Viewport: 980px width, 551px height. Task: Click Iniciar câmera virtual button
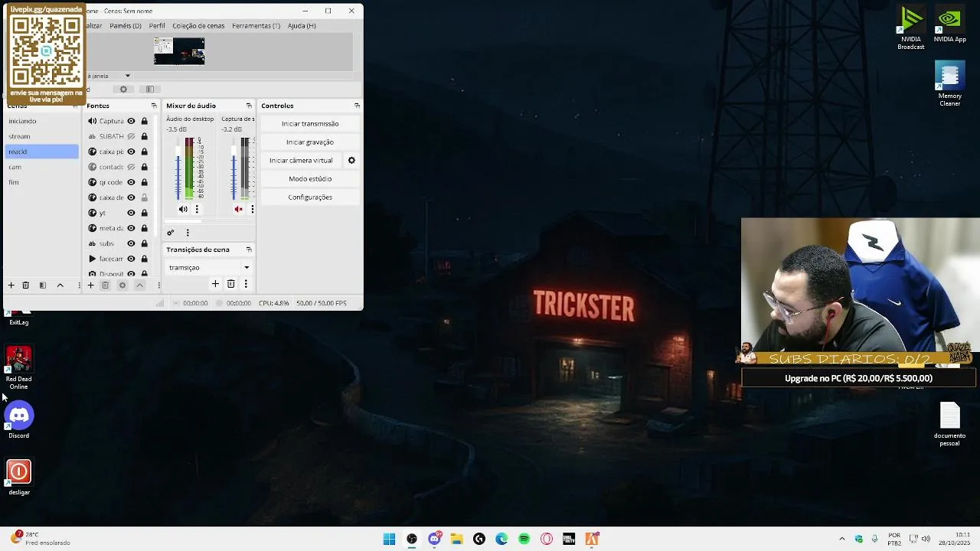pyautogui.click(x=301, y=160)
